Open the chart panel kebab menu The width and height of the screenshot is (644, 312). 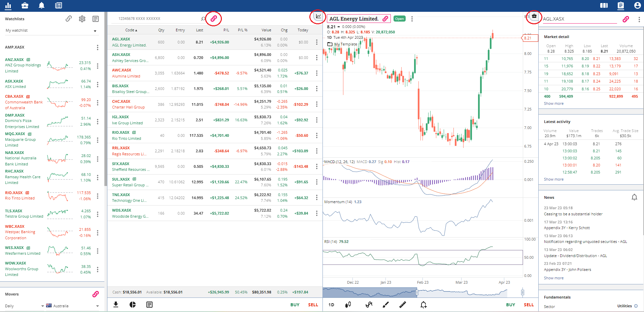click(x=412, y=19)
